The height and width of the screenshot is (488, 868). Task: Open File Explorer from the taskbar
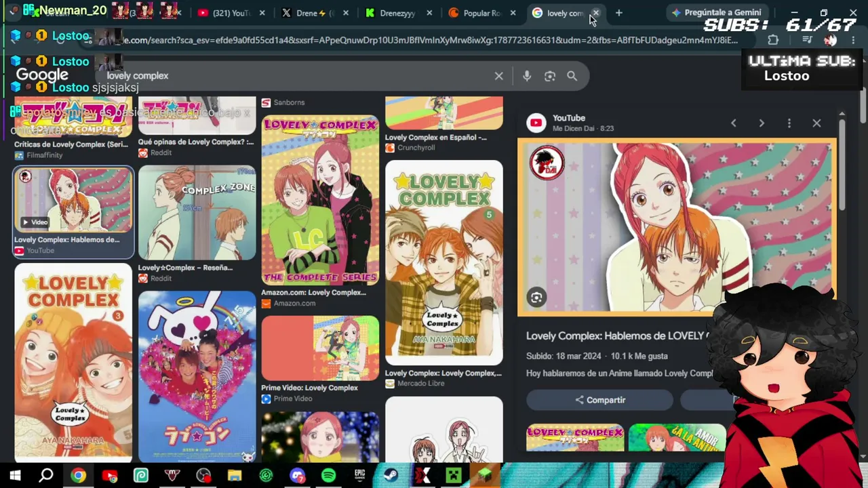point(235,476)
